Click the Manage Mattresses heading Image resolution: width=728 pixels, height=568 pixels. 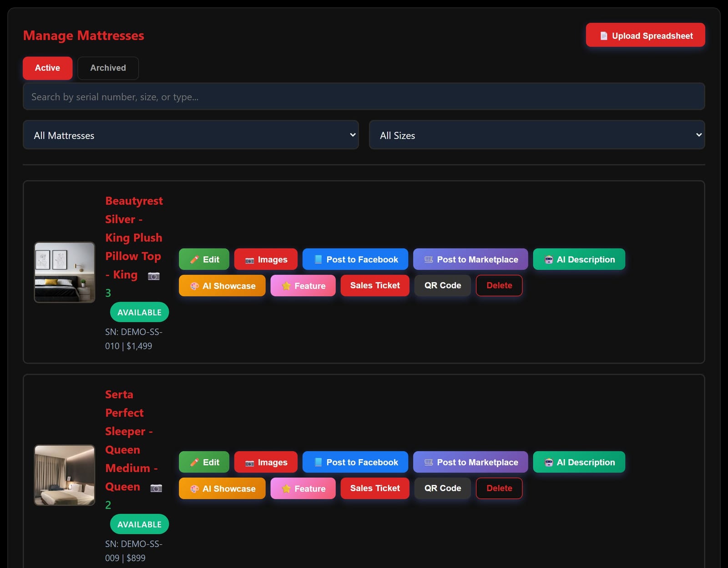[84, 35]
